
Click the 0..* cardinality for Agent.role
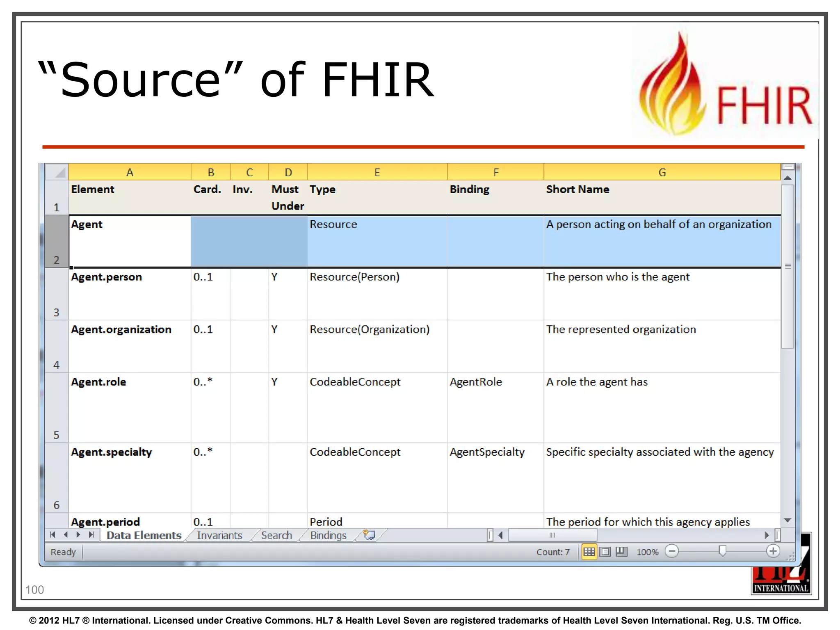[x=210, y=408]
